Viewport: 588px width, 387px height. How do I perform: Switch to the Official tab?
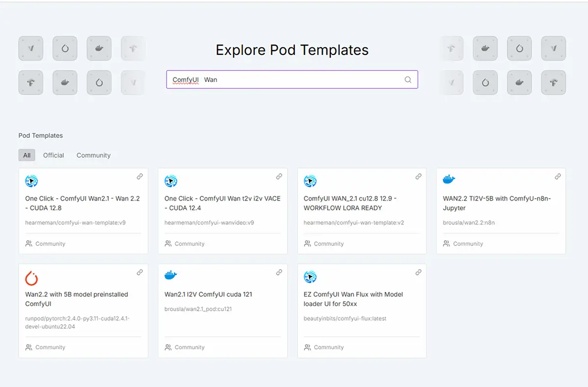pos(53,155)
